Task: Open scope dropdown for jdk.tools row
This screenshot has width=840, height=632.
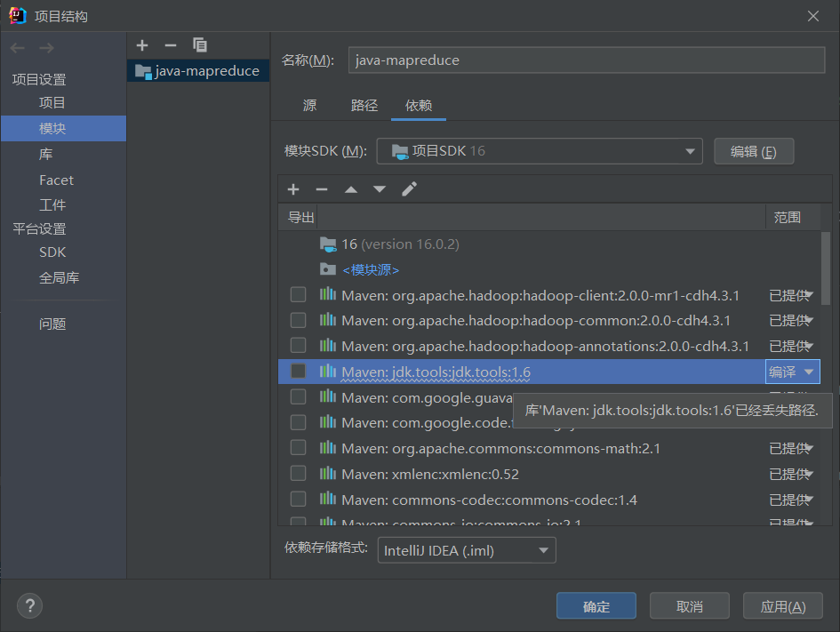Action: (808, 372)
